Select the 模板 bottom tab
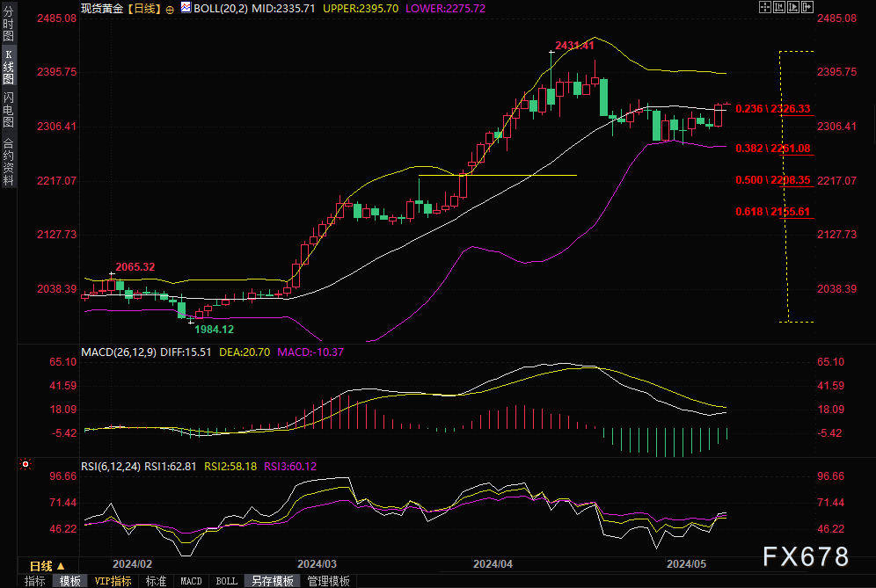The height and width of the screenshot is (588, 876). [x=70, y=581]
